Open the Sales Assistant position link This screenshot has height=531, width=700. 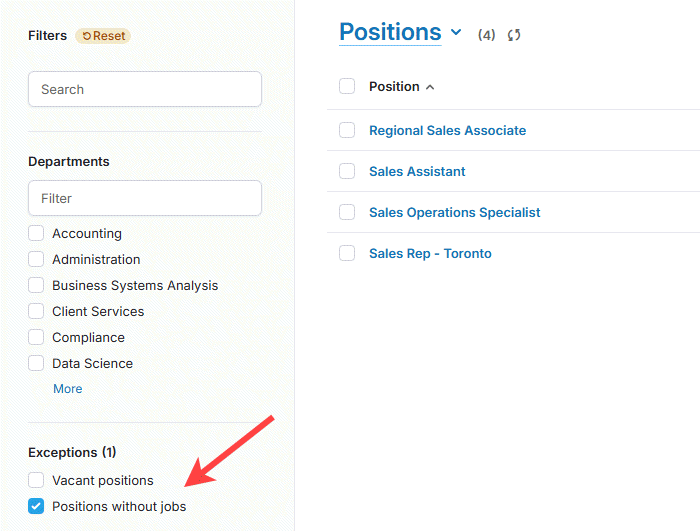[x=417, y=171]
